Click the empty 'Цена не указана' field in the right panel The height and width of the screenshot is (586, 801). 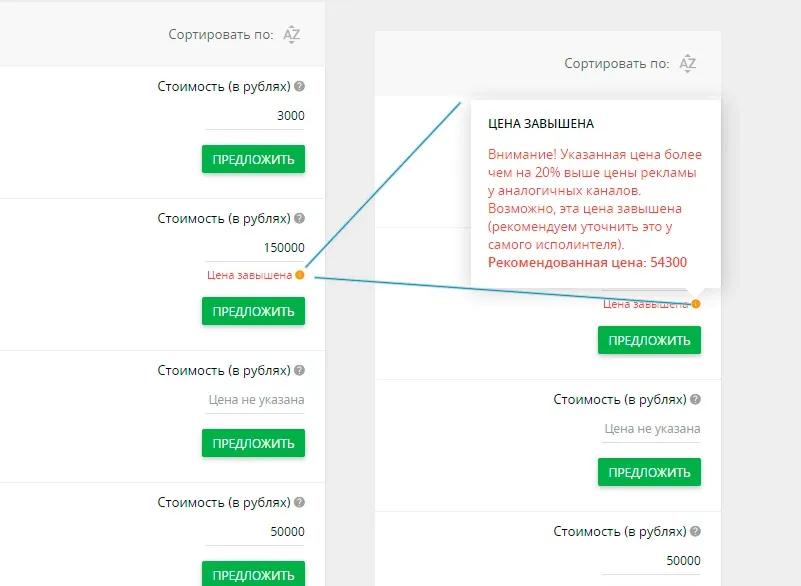651,429
